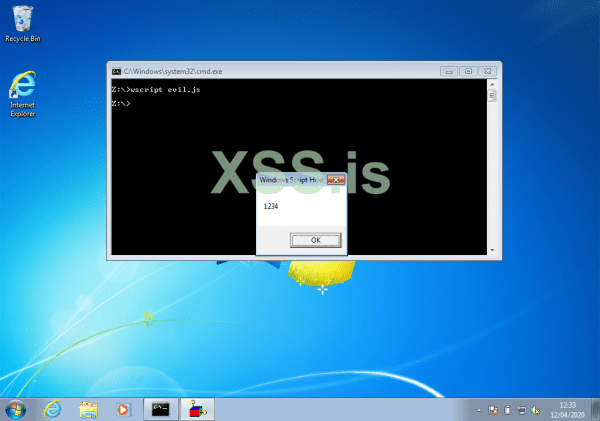The height and width of the screenshot is (421, 600).
Task: Click OK in Windows Script Host dialog
Action: 316,240
